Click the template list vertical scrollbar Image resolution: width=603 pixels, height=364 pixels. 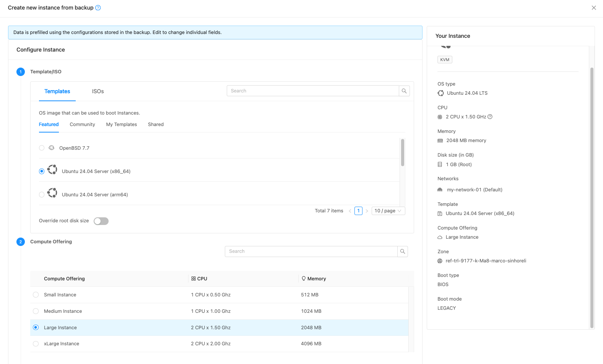point(402,152)
